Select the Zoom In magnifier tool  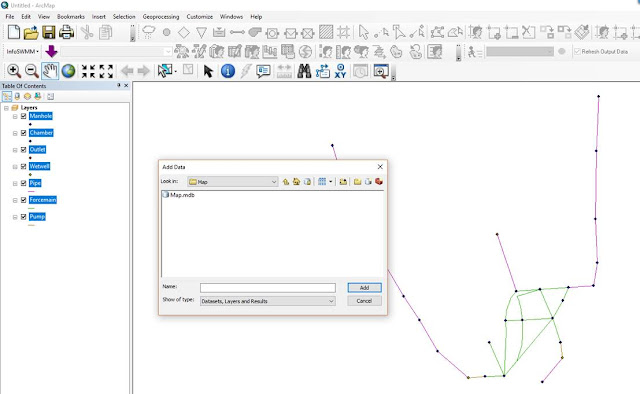tap(14, 71)
